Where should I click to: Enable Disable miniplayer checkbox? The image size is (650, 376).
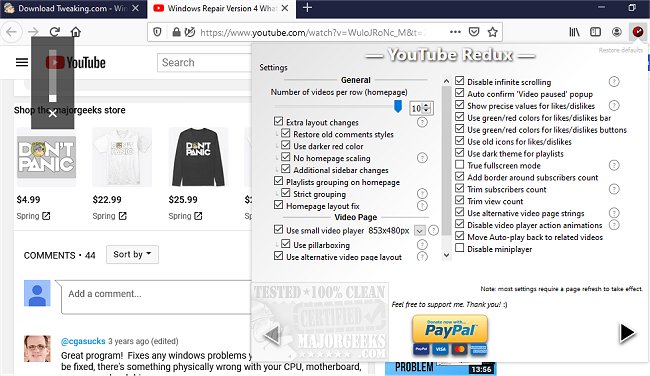pyautogui.click(x=459, y=248)
